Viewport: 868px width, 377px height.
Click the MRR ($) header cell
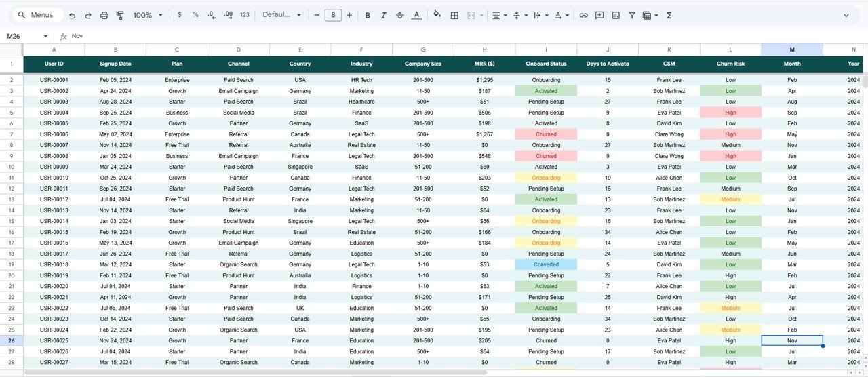485,64
